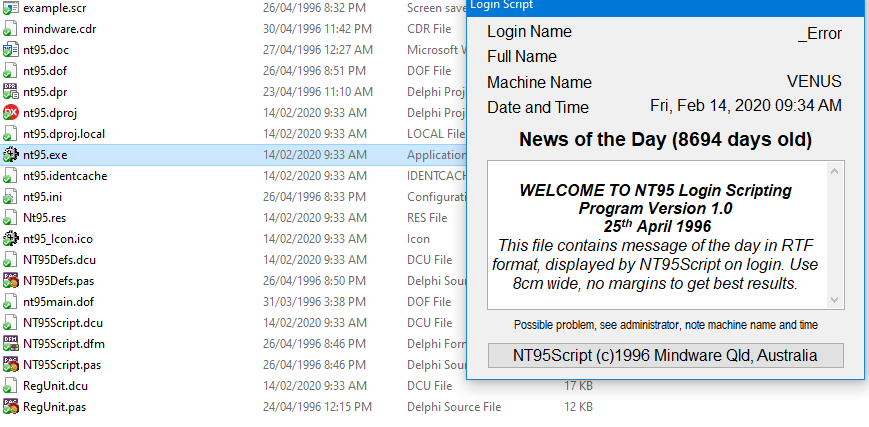The height and width of the screenshot is (427, 869).
Task: Click the RES File type cell
Action: 427,218
